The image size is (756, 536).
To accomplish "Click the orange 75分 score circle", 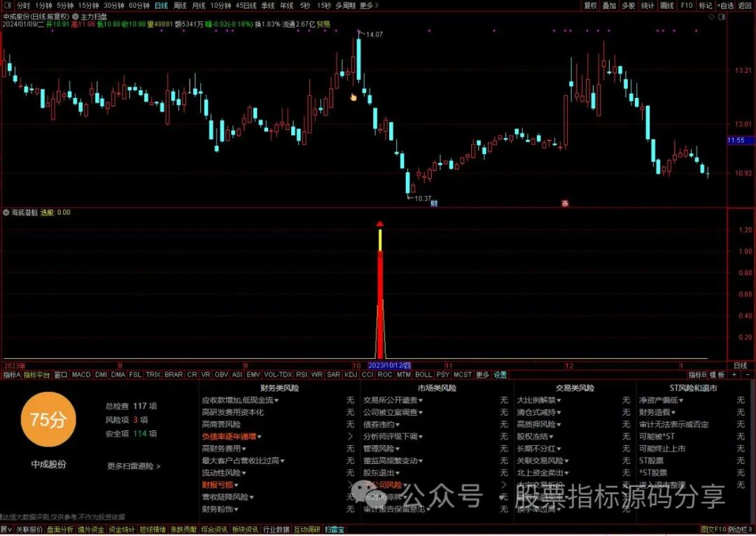I will click(x=48, y=419).
